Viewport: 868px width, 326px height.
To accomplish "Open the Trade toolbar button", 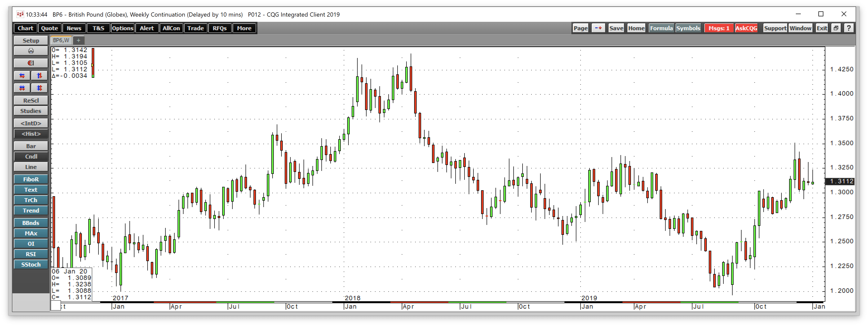I will (195, 28).
